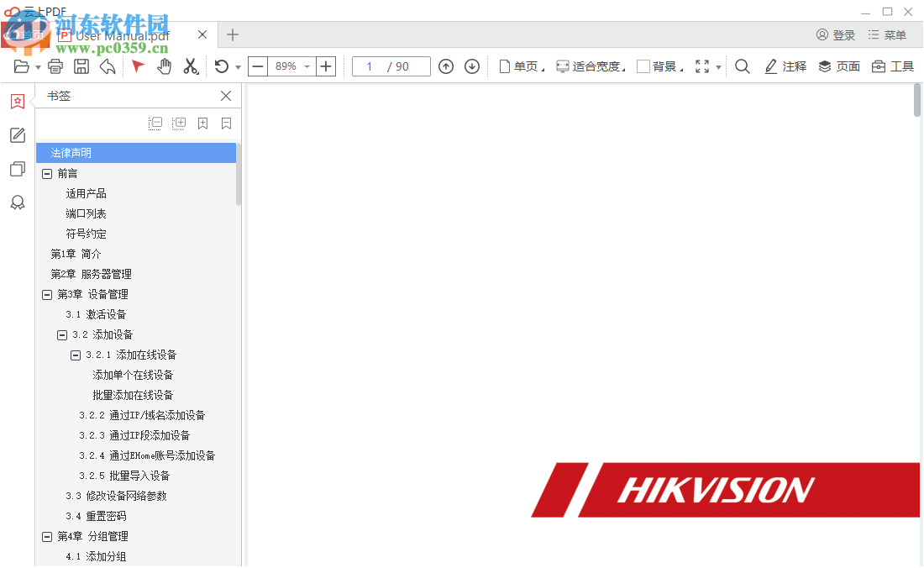Zoom in using the plus button

[x=326, y=66]
